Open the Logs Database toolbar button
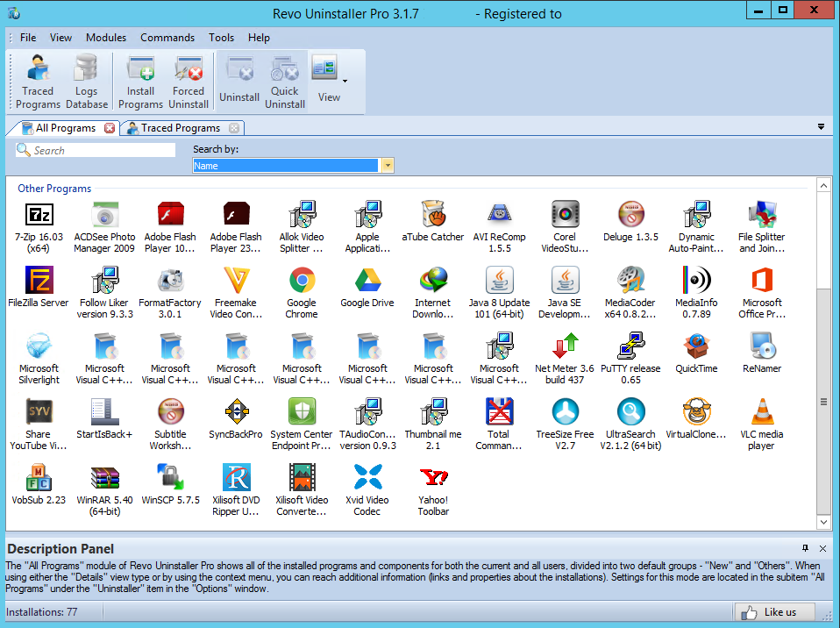 tap(86, 82)
